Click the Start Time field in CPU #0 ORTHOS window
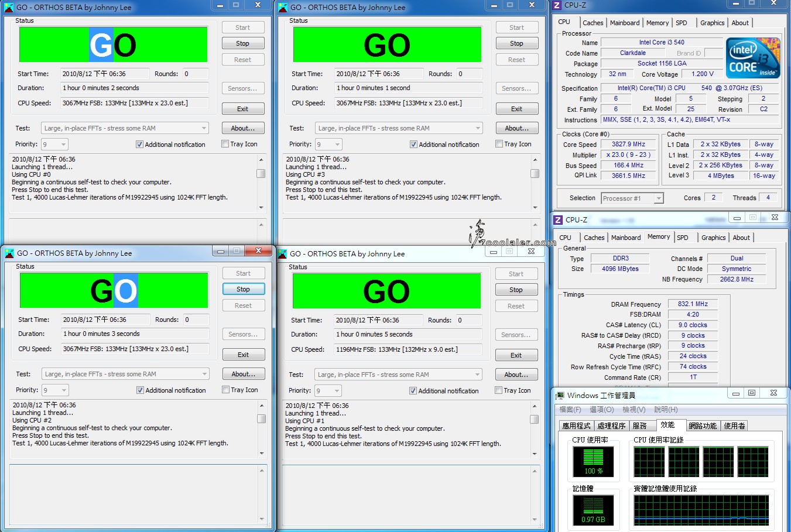This screenshot has height=532, width=791. [104, 74]
